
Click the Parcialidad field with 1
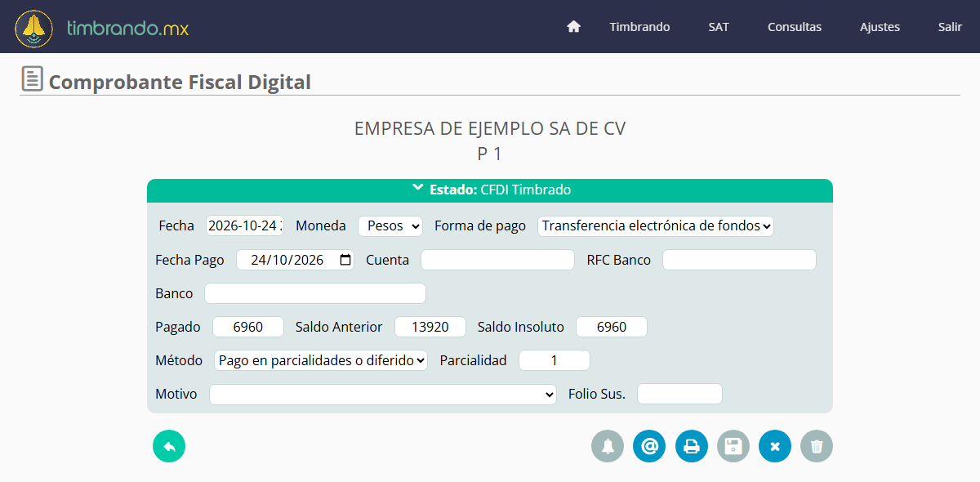[x=555, y=359]
